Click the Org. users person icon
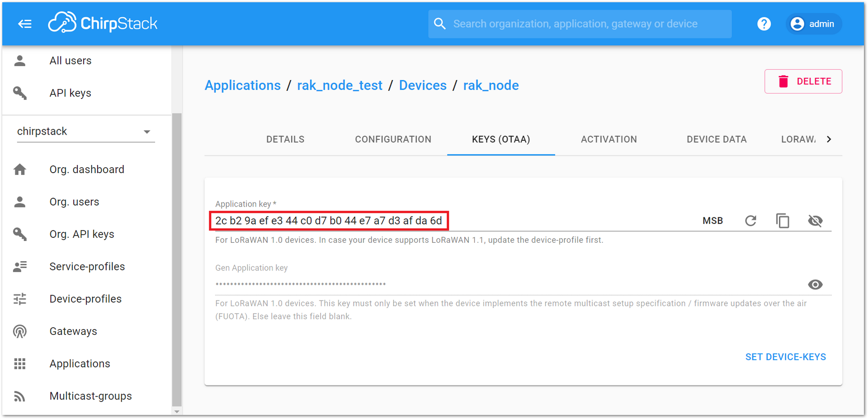Screen dimensions: 868x419 (20, 202)
